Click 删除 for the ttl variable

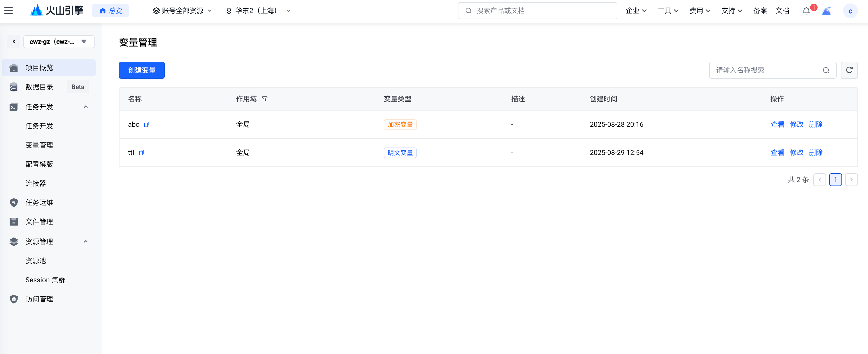(x=815, y=153)
